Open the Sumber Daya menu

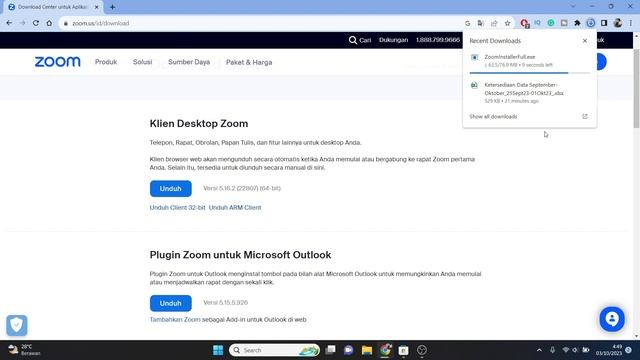point(189,62)
